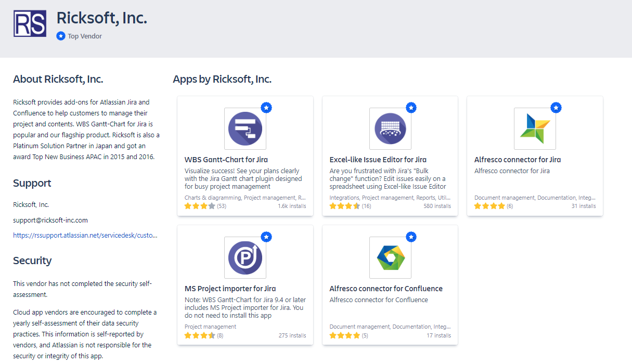
Task: Click top vendor badge on Alfresco connector for Jira card
Action: pos(556,108)
